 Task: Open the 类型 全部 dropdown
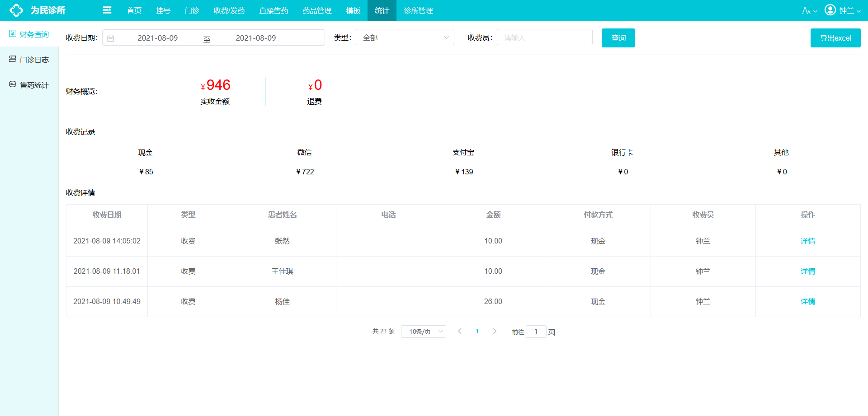tap(405, 37)
